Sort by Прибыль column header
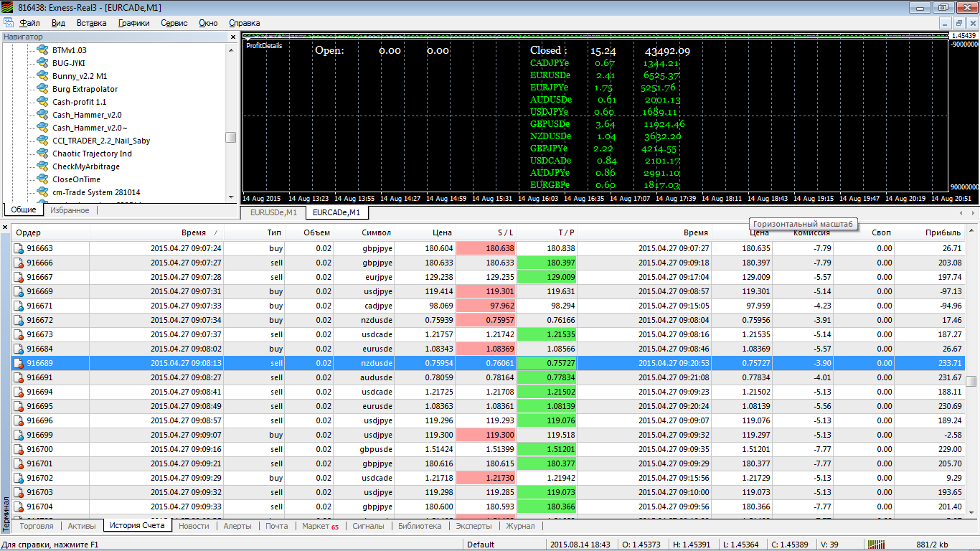The width and height of the screenshot is (980, 551). click(x=930, y=232)
